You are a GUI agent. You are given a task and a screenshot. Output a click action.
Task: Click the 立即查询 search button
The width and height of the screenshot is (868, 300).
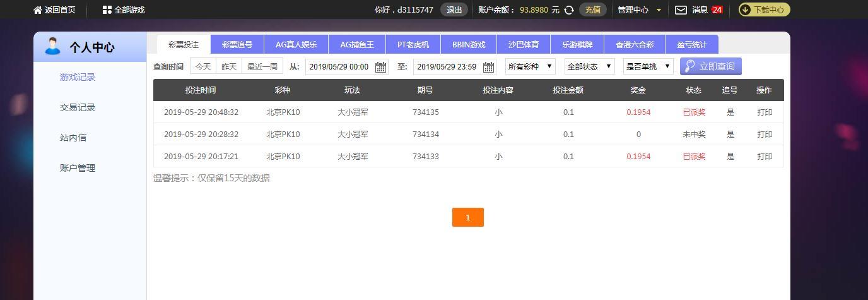[711, 66]
